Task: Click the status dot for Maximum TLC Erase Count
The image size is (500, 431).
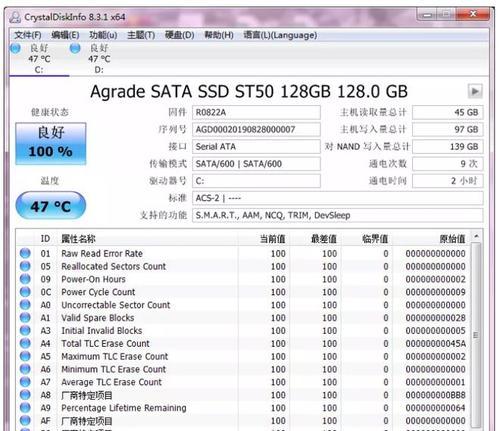Action: click(25, 356)
